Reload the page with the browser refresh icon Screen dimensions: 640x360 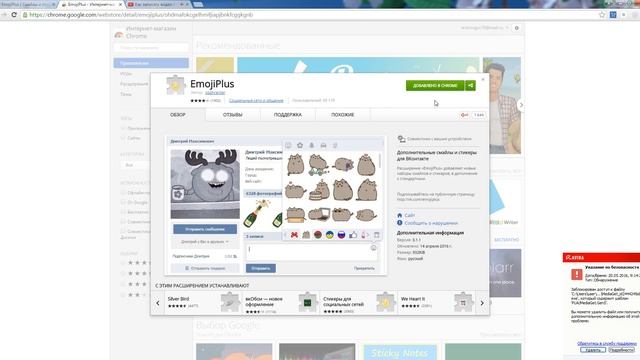[14, 15]
